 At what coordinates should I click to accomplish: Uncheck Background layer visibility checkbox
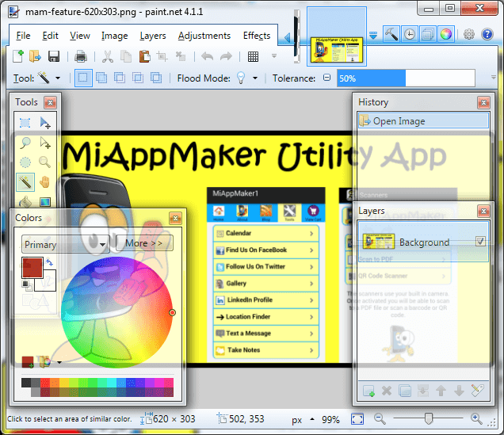pyautogui.click(x=480, y=242)
